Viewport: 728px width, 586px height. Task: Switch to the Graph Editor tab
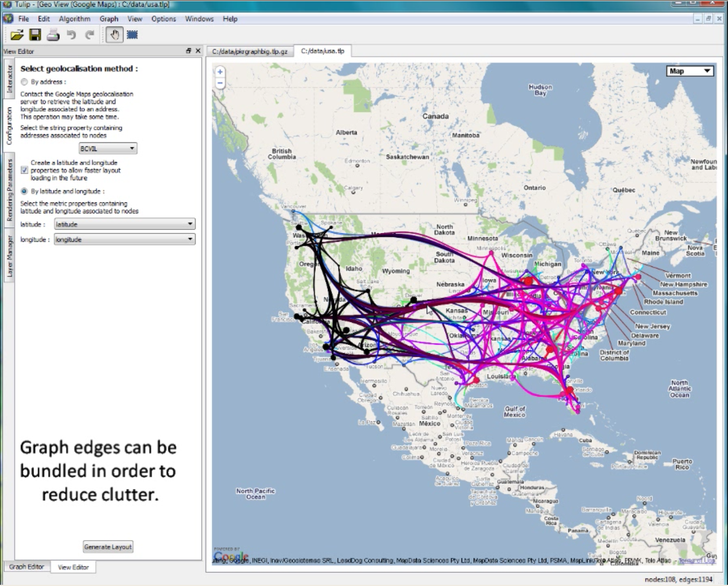tap(27, 567)
